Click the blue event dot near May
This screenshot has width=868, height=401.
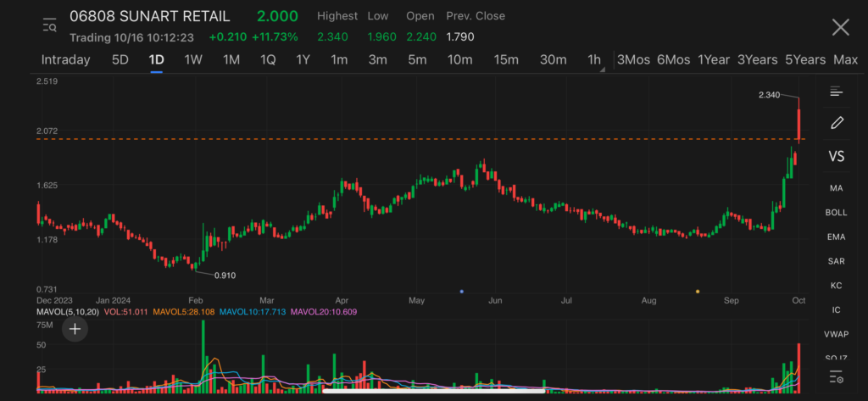pyautogui.click(x=461, y=291)
